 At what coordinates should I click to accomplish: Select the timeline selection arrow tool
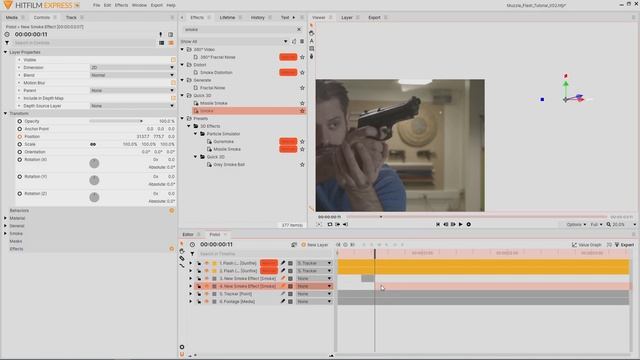point(182,244)
